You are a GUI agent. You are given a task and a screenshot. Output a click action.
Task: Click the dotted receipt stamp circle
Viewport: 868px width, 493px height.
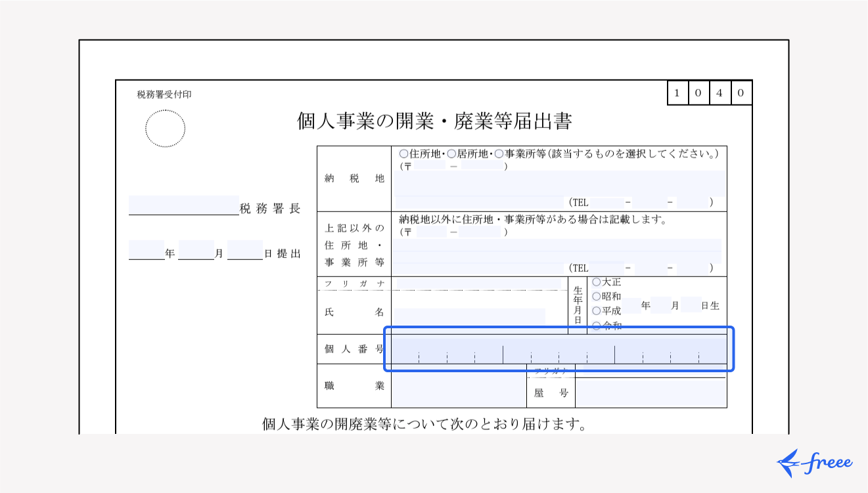click(x=165, y=129)
